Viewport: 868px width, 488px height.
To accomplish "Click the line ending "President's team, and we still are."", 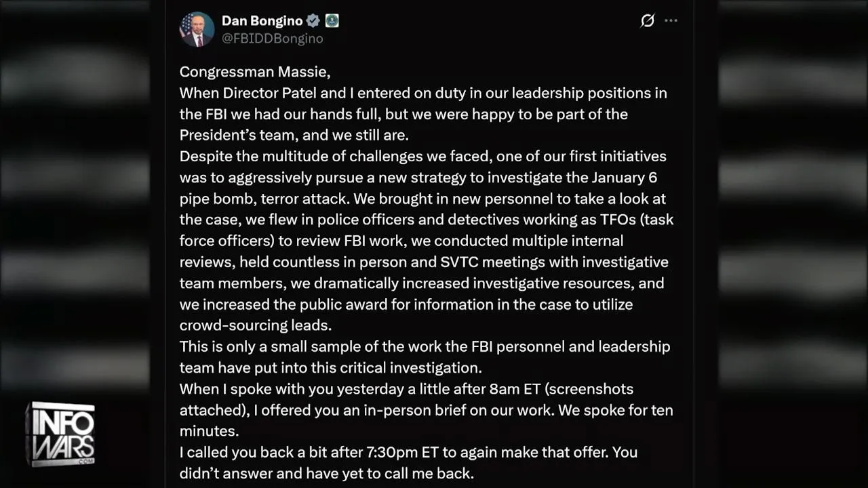I will point(294,135).
